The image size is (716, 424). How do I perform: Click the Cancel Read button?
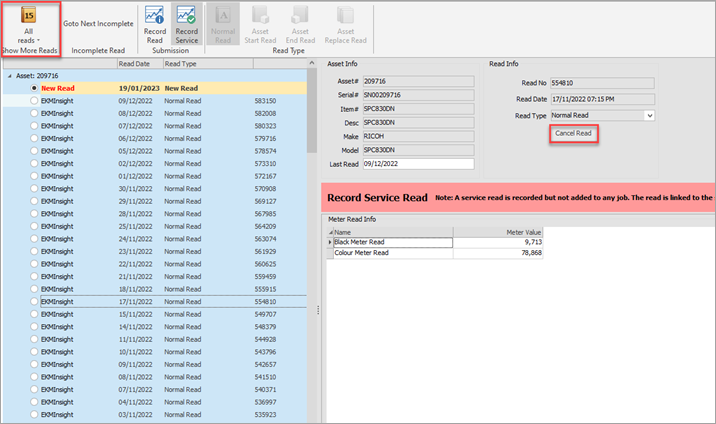tap(574, 133)
